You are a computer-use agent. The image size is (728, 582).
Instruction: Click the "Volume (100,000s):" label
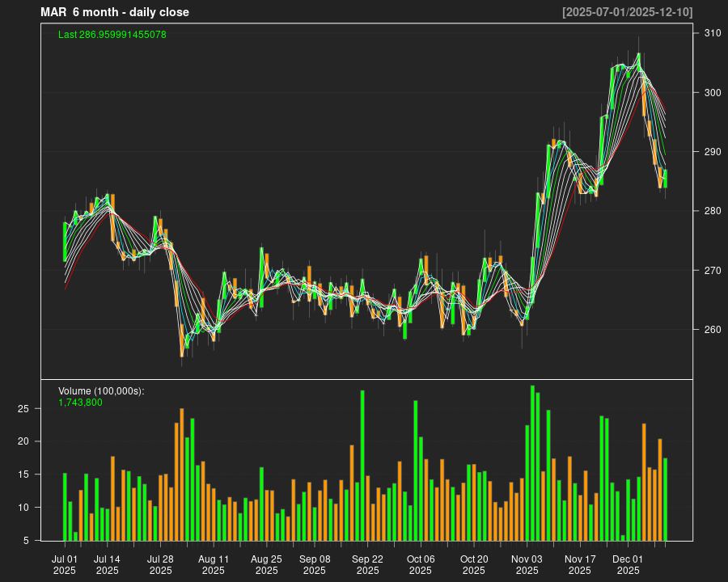[x=101, y=391]
